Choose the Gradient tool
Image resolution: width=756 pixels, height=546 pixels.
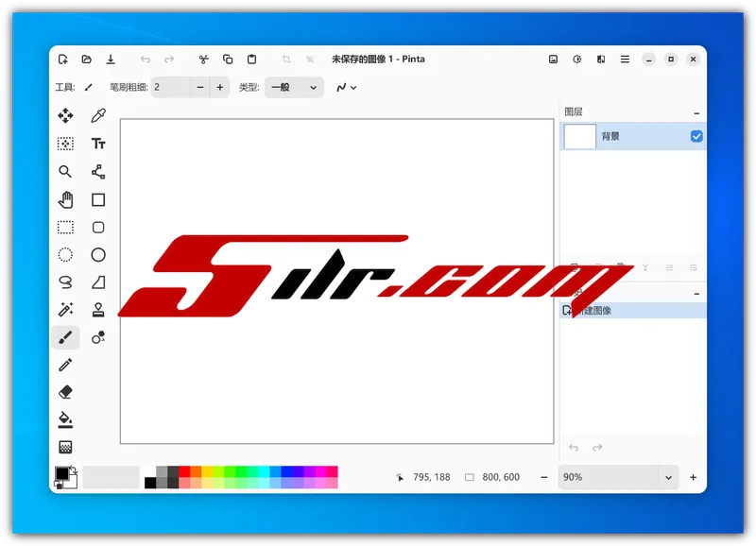[x=65, y=447]
